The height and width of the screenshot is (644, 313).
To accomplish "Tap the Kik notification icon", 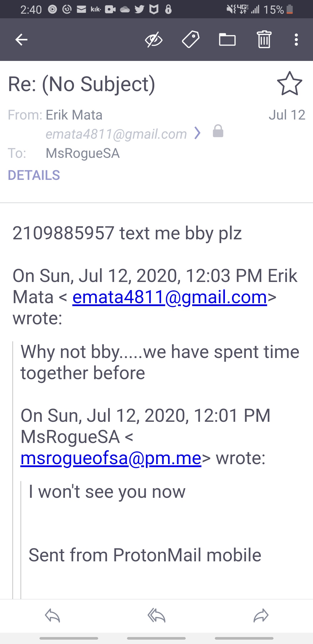I will pyautogui.click(x=96, y=10).
